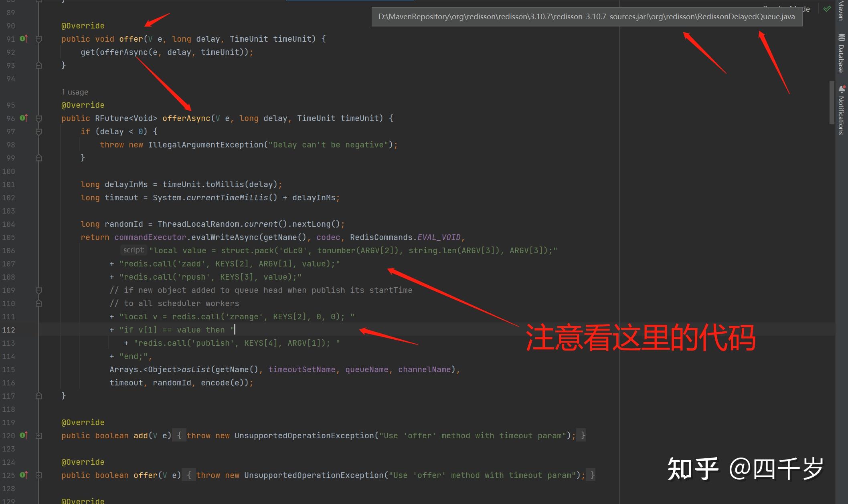Image resolution: width=848 pixels, height=504 pixels.
Task: Click the 'script:' parameter hint
Action: click(134, 250)
